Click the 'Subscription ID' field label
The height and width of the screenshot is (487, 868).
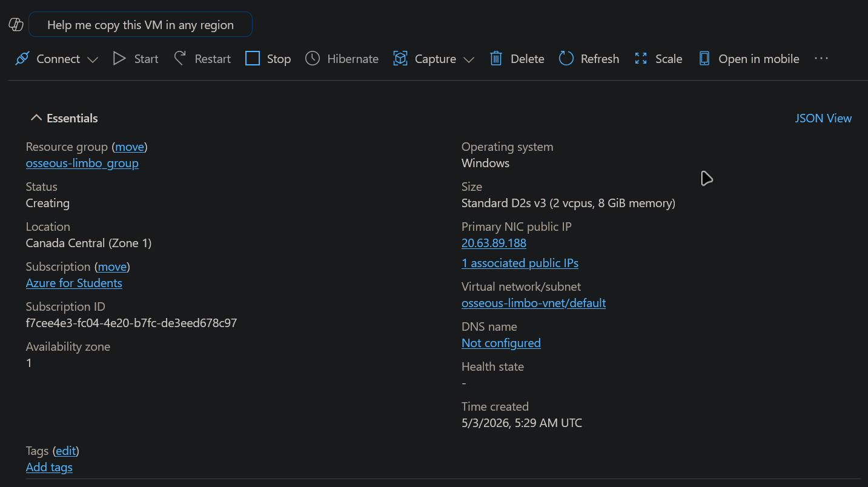point(65,306)
